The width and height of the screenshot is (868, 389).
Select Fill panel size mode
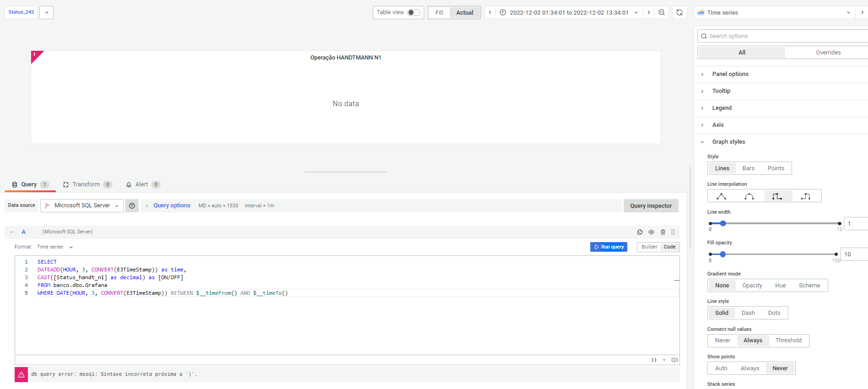click(x=439, y=13)
